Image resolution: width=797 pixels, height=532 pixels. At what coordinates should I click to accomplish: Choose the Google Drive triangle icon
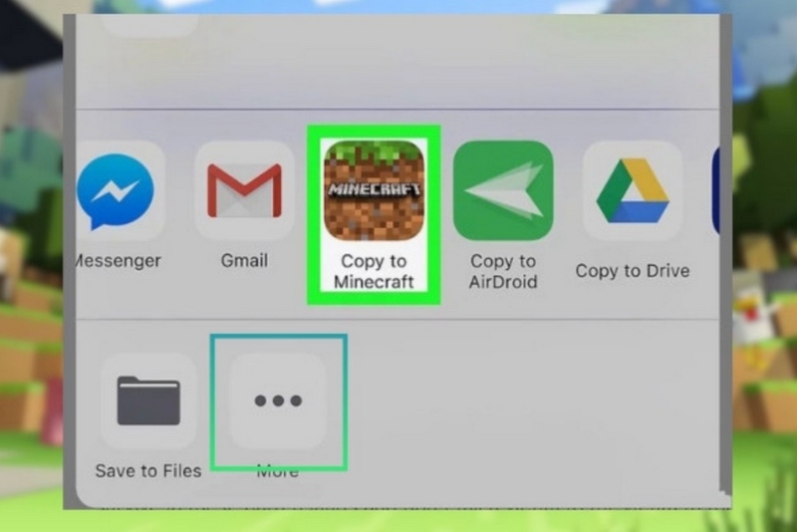click(632, 190)
